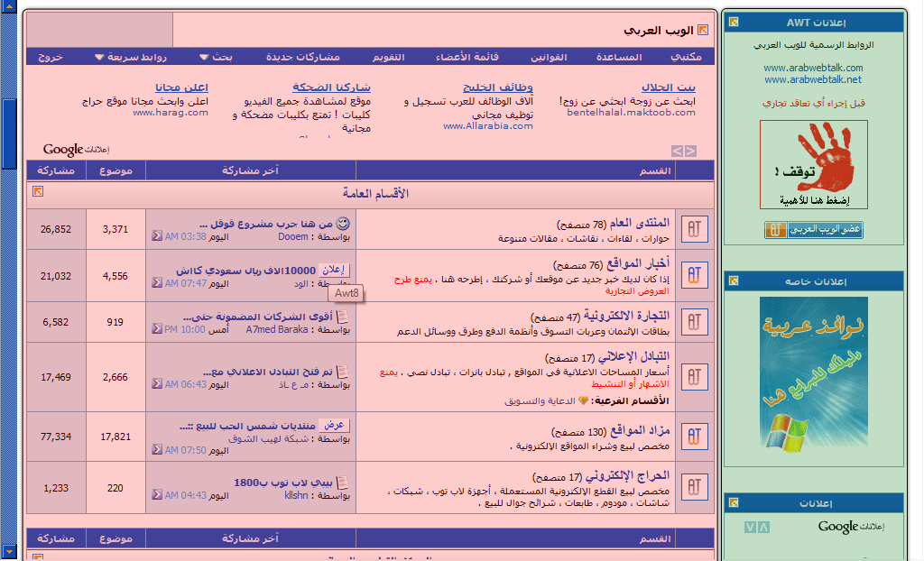Open the شاركنا الضحكة ad link
924x561 pixels.
332,87
